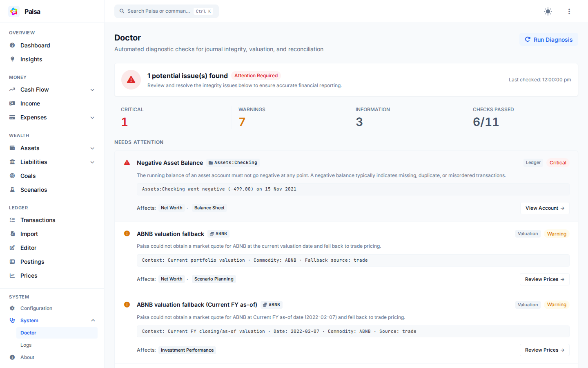588x368 pixels.
Task: Click the Postings table icon
Action: 12,262
